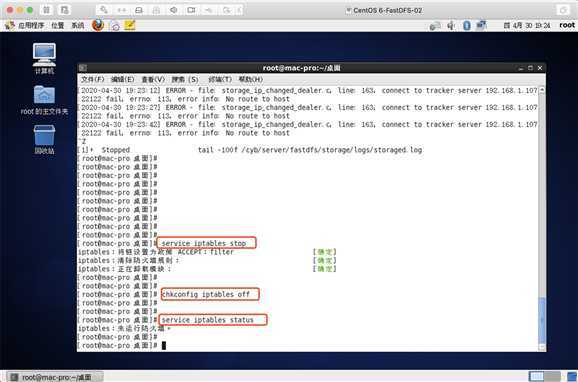Open the terminal File menu

coord(93,79)
